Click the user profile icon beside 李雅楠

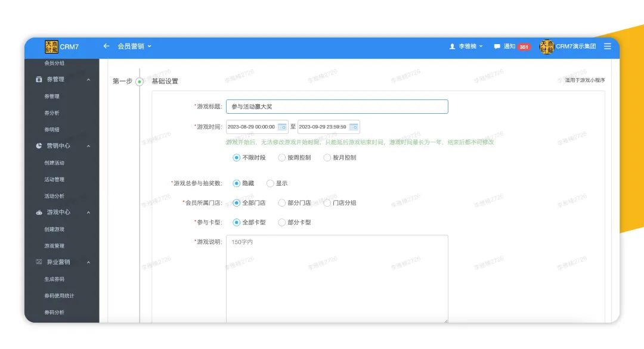(x=452, y=47)
